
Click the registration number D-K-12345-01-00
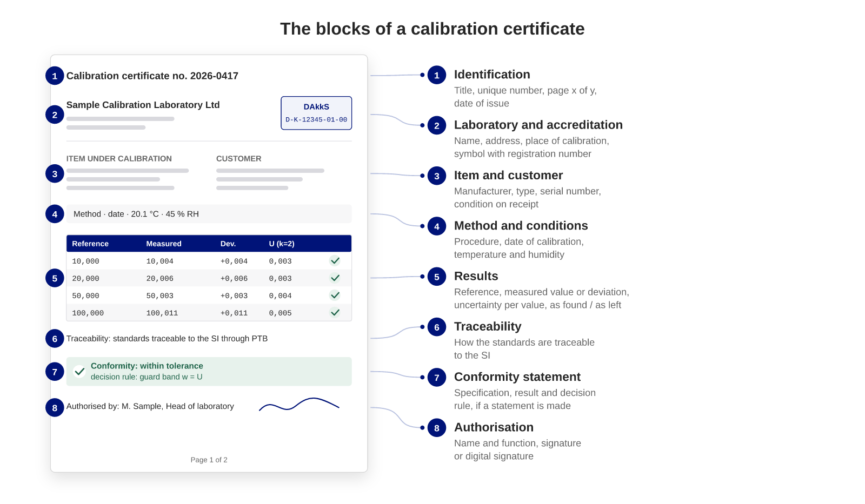coord(316,120)
